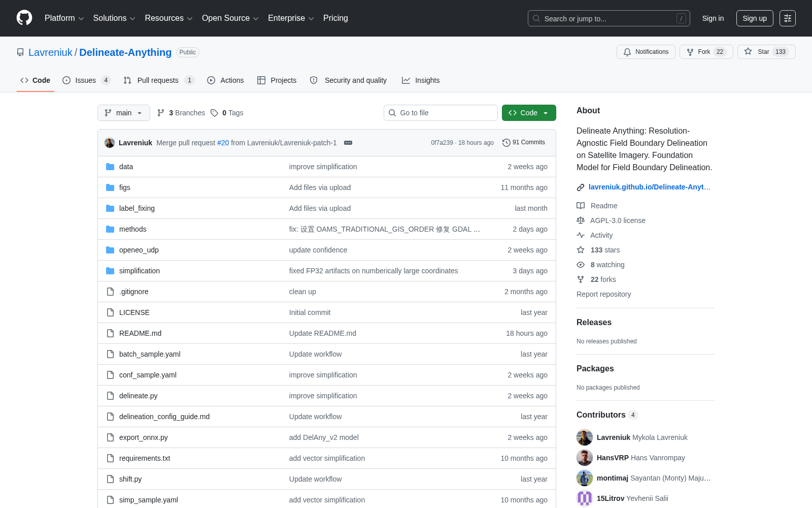
Task: Open the green Code dropdown button
Action: pyautogui.click(x=529, y=113)
